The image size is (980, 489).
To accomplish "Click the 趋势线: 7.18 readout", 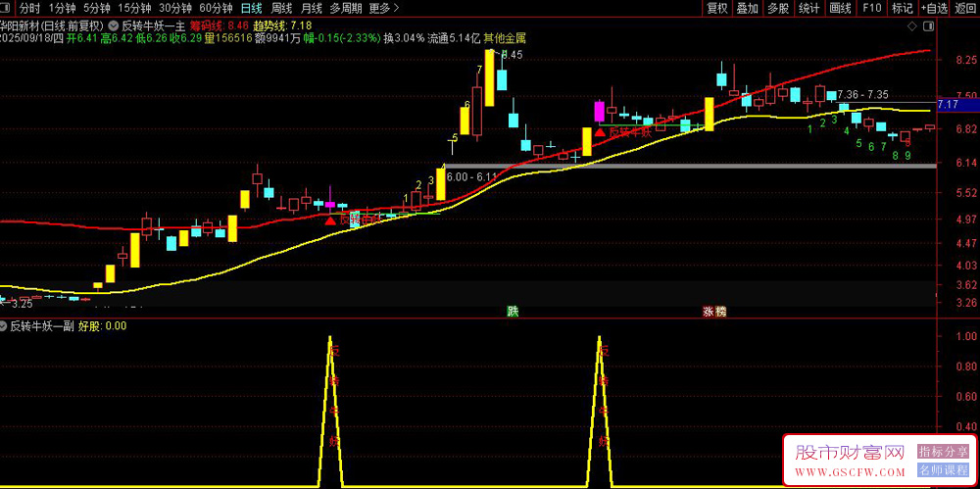I will (282, 26).
